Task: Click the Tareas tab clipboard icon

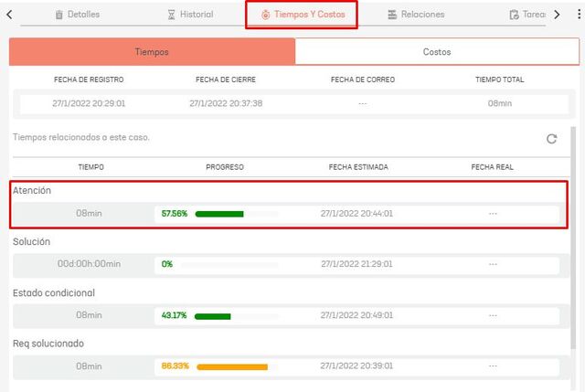Action: pos(515,15)
